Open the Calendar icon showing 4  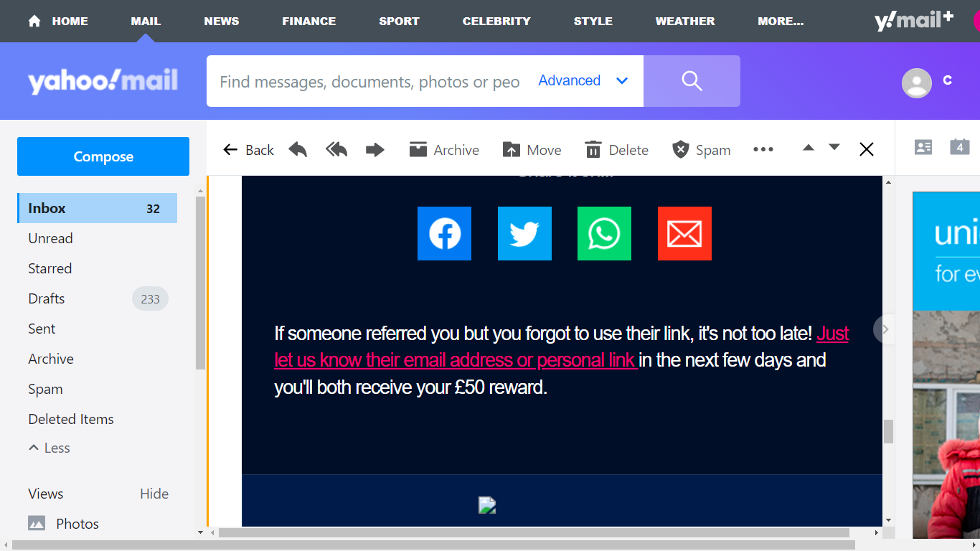pyautogui.click(x=960, y=147)
